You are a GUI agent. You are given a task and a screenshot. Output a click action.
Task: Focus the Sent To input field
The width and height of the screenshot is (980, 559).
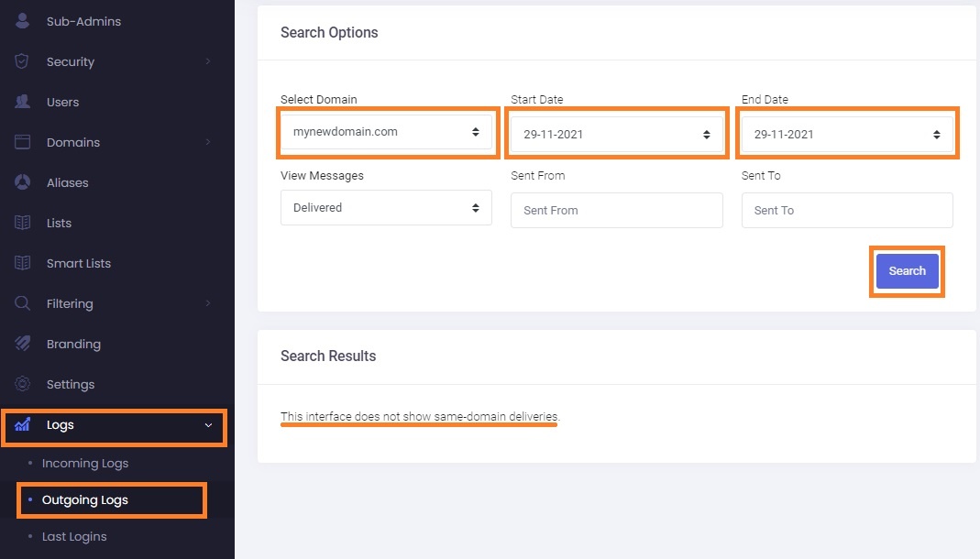847,210
